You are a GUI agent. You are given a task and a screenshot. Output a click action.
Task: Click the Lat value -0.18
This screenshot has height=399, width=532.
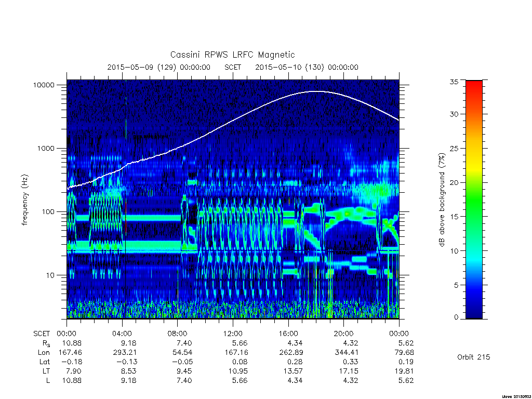tap(71, 362)
